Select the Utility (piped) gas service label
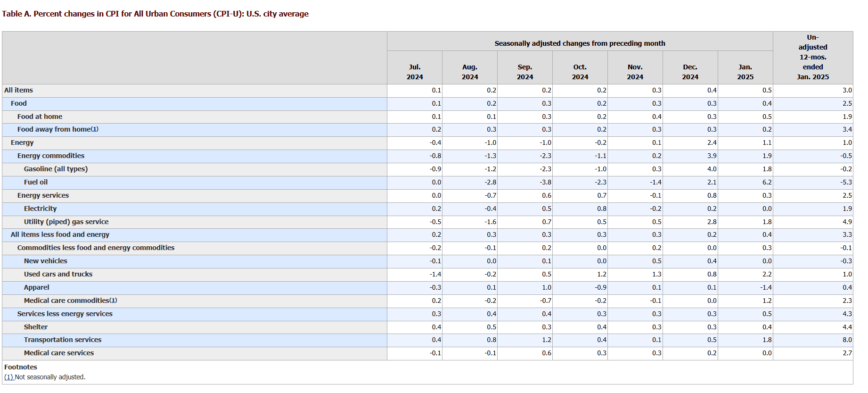The image size is (868, 393). (x=66, y=222)
